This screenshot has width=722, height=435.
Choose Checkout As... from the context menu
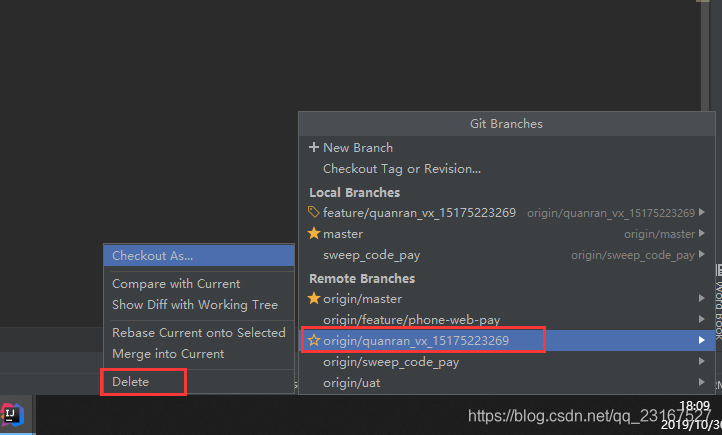(199, 255)
